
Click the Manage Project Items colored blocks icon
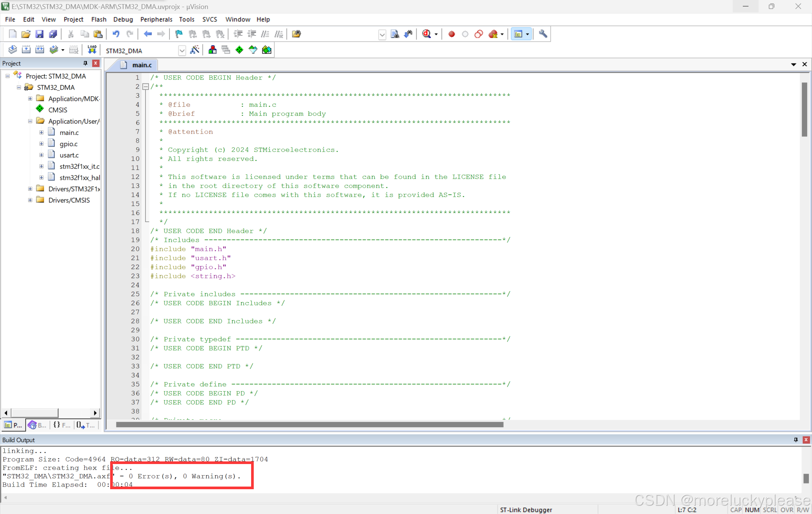pyautogui.click(x=212, y=50)
